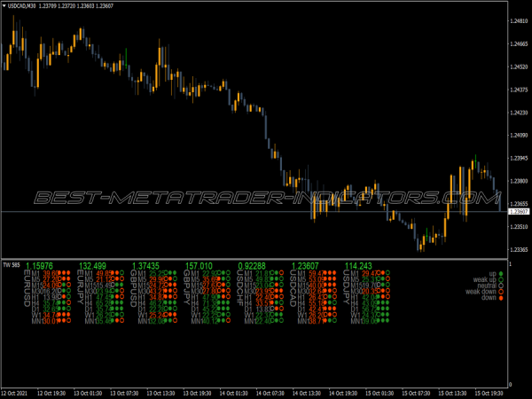
Task: Click the GBPJPY price 157.010
Action: tap(199, 266)
